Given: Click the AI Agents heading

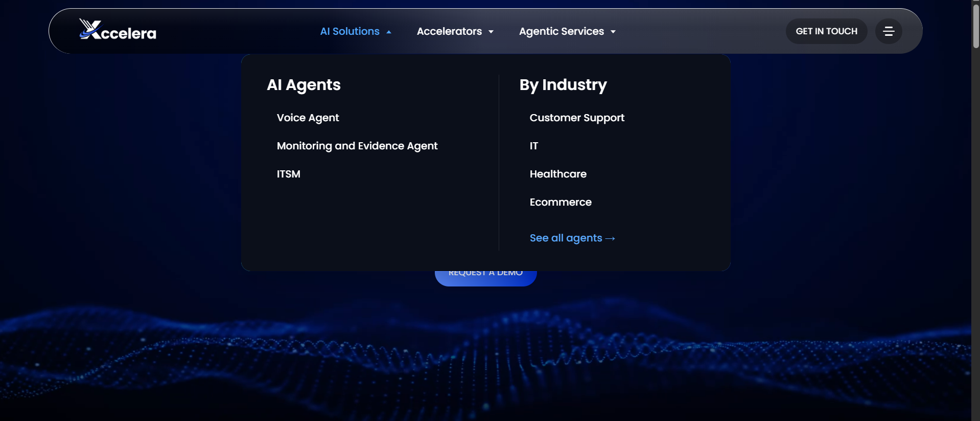Looking at the screenshot, I should point(304,84).
